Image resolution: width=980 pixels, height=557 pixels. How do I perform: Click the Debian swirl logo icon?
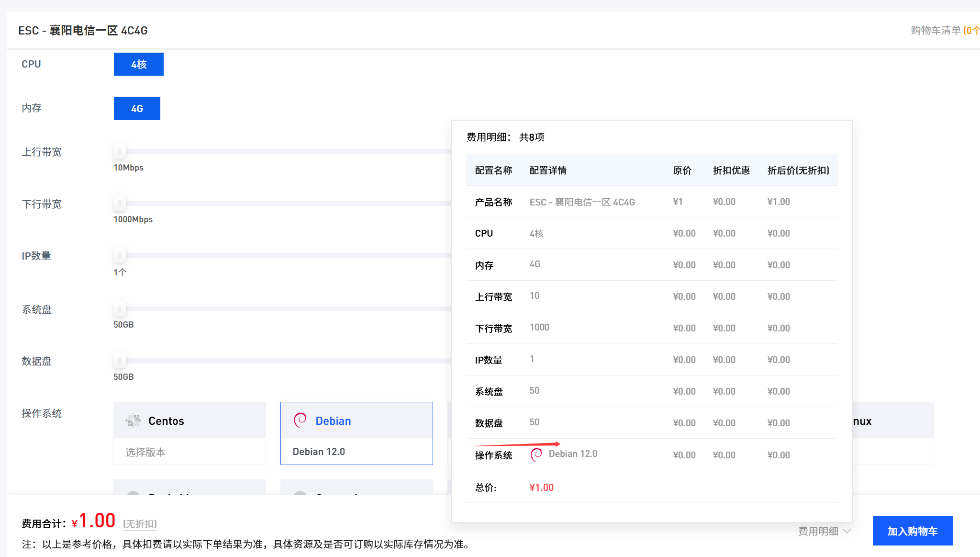300,420
